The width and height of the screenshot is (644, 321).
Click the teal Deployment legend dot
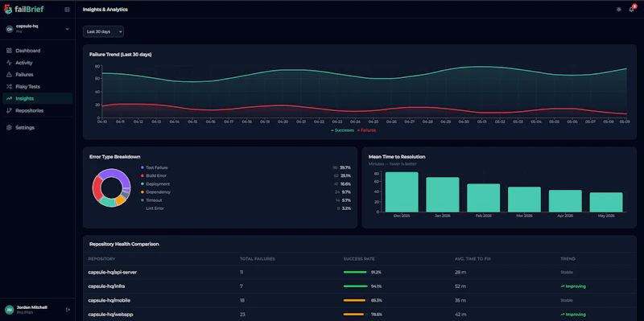(142, 184)
